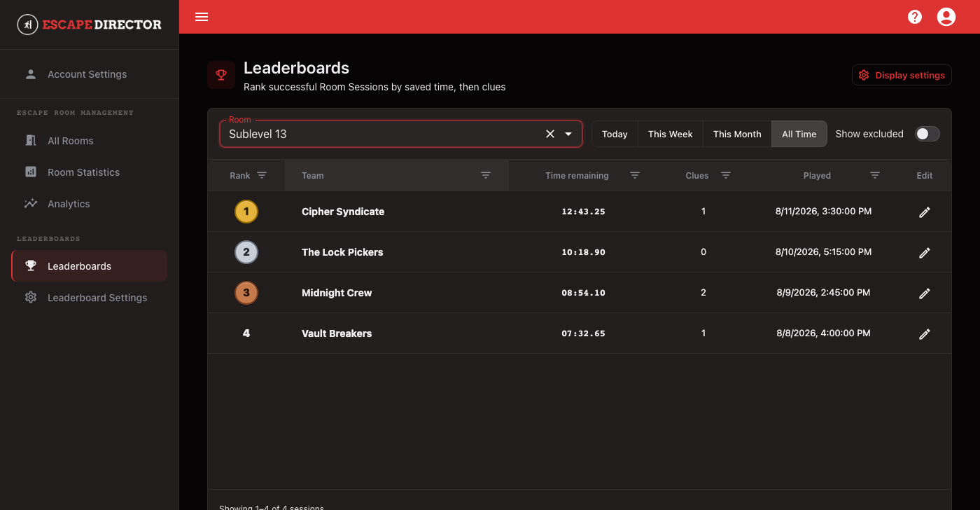Viewport: 980px width, 510px height.
Task: Open the help question mark icon
Action: pos(915,17)
